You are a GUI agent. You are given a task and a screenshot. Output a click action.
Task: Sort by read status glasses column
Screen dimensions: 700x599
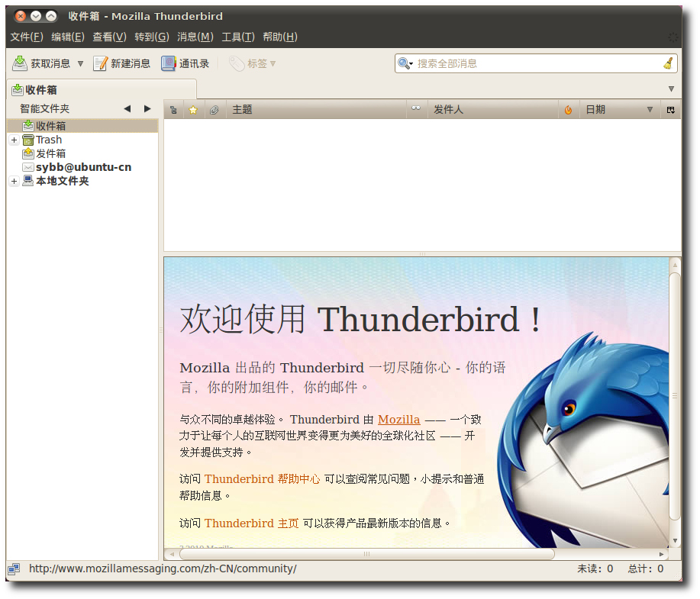(x=416, y=108)
